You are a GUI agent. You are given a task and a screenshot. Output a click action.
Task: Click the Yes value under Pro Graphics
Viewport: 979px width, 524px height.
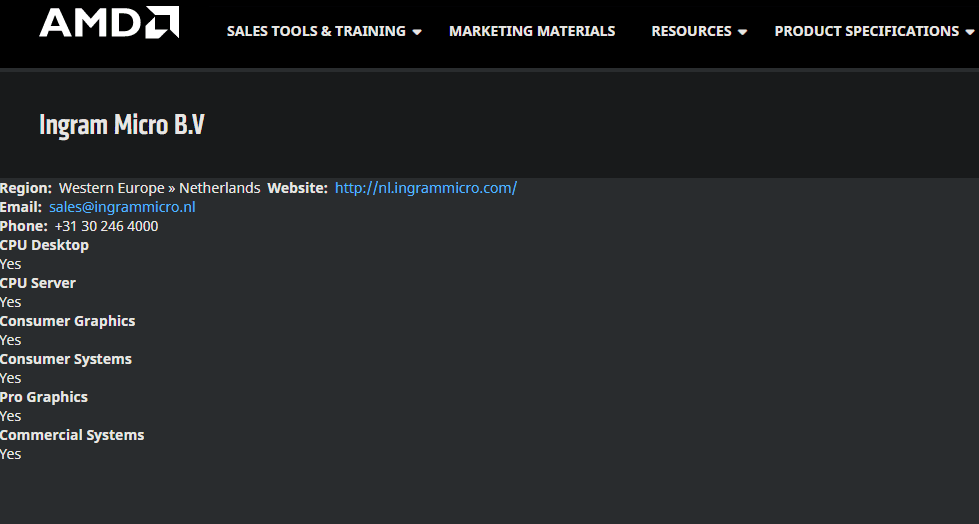point(11,416)
